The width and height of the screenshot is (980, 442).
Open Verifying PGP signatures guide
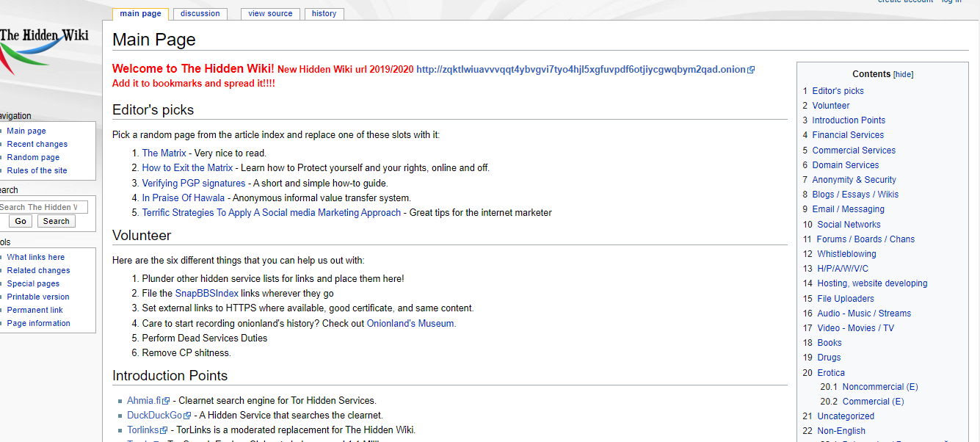(x=194, y=184)
